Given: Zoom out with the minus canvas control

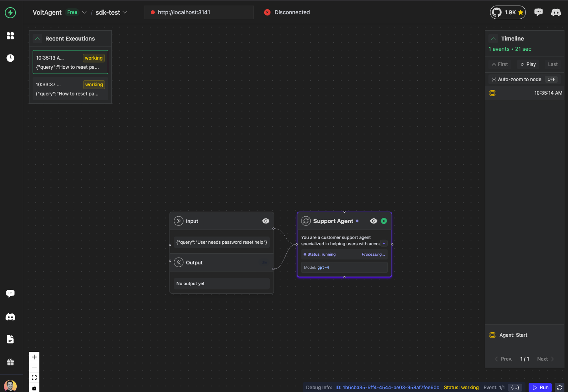Looking at the screenshot, I should [34, 367].
